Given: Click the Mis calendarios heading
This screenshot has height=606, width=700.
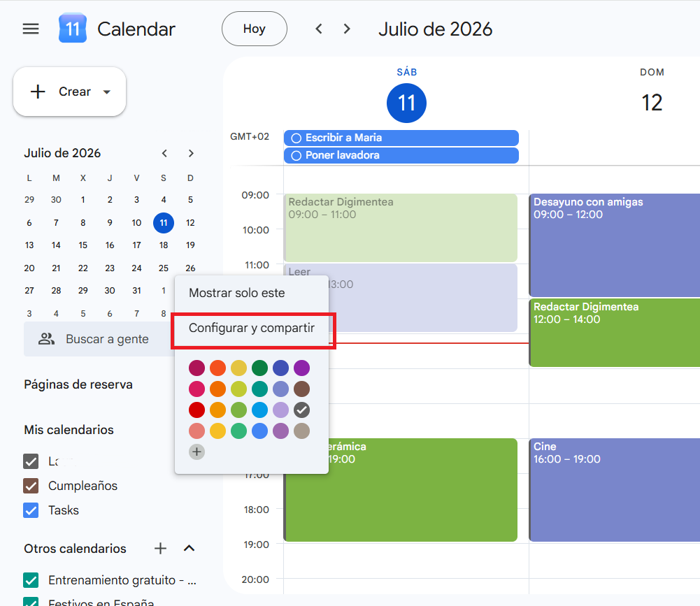Looking at the screenshot, I should (x=69, y=430).
